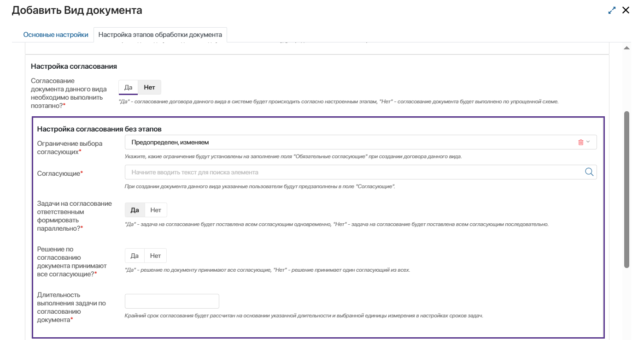Select Нет for поэтапно согласование документа
Image resolution: width=644 pixels, height=340 pixels.
[x=149, y=87]
